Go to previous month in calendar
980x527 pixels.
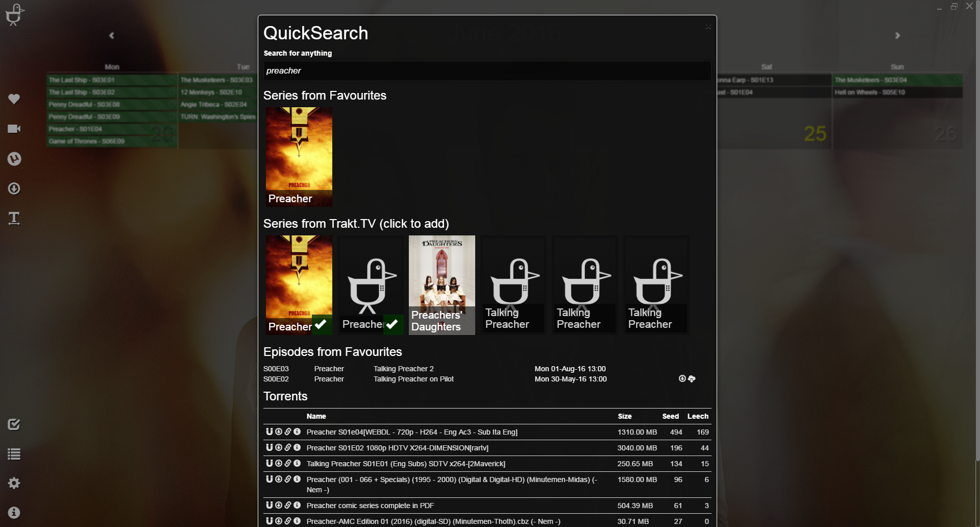tap(112, 35)
